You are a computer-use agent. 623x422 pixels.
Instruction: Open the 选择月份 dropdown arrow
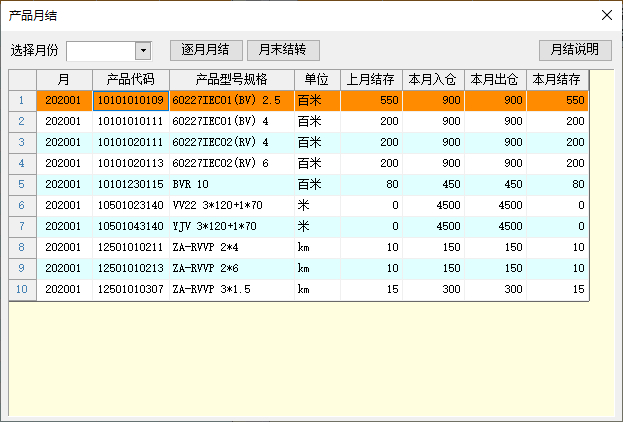tap(142, 51)
